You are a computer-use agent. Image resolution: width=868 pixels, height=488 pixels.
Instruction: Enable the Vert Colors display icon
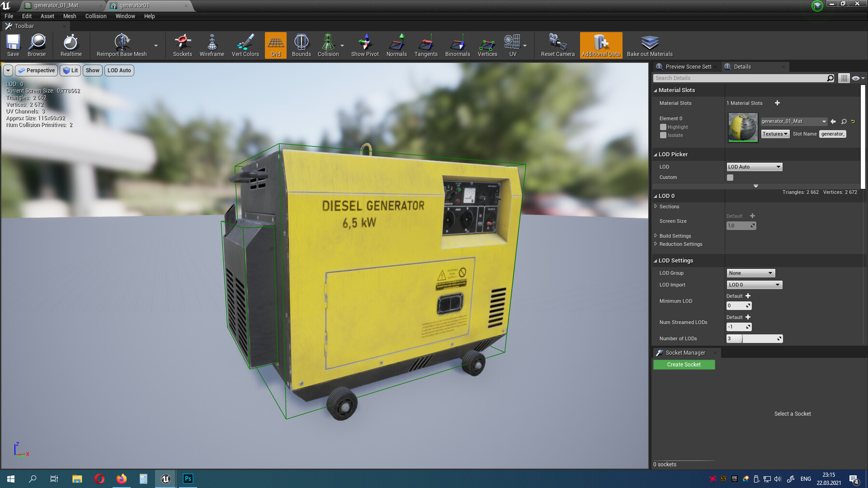245,45
